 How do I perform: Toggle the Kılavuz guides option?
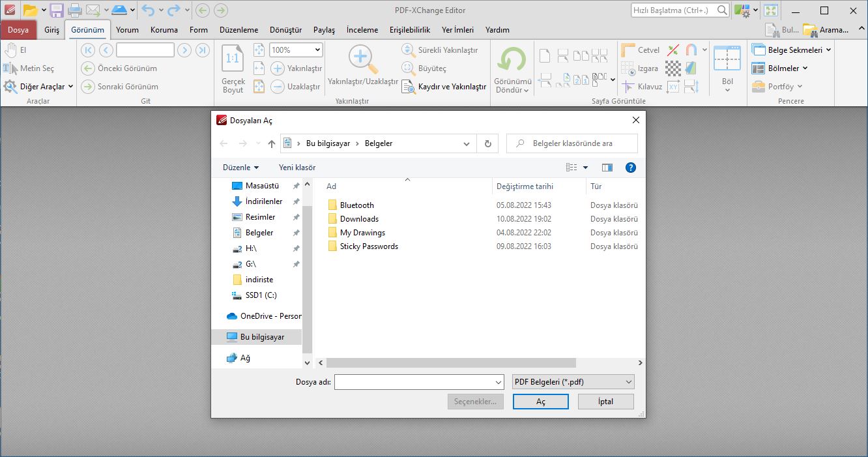tap(642, 86)
